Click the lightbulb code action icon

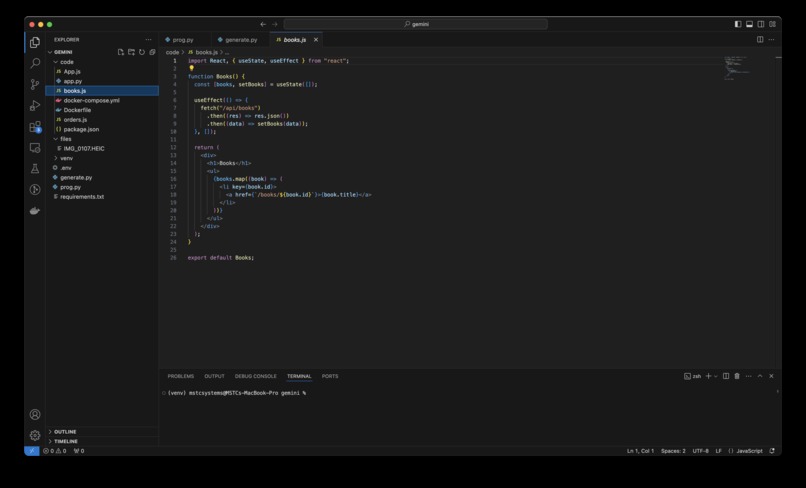[x=191, y=68]
